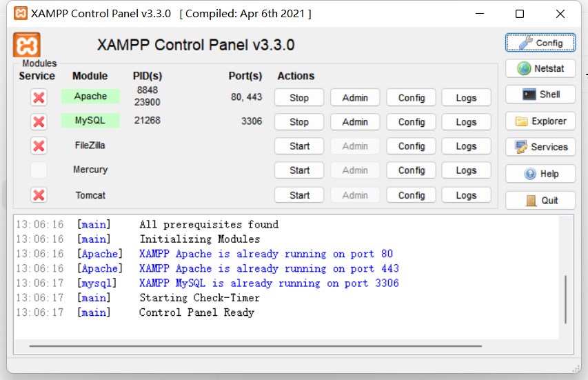
Task: Open Tomcat Logs menu
Action: [466, 195]
